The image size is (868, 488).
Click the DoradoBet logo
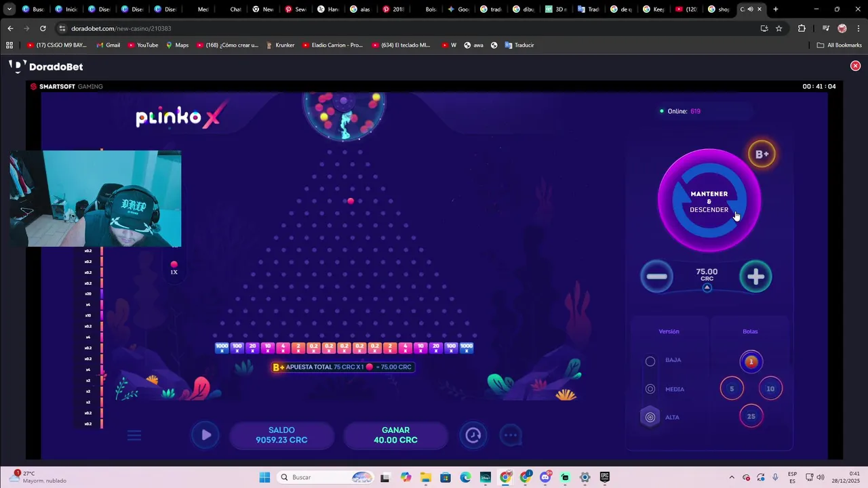[x=46, y=66]
